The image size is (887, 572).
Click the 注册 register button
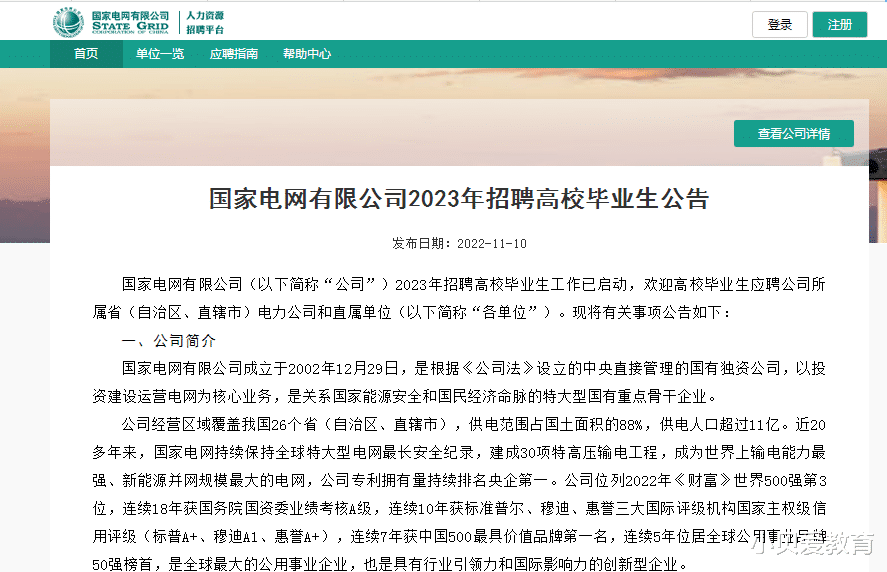click(x=839, y=25)
